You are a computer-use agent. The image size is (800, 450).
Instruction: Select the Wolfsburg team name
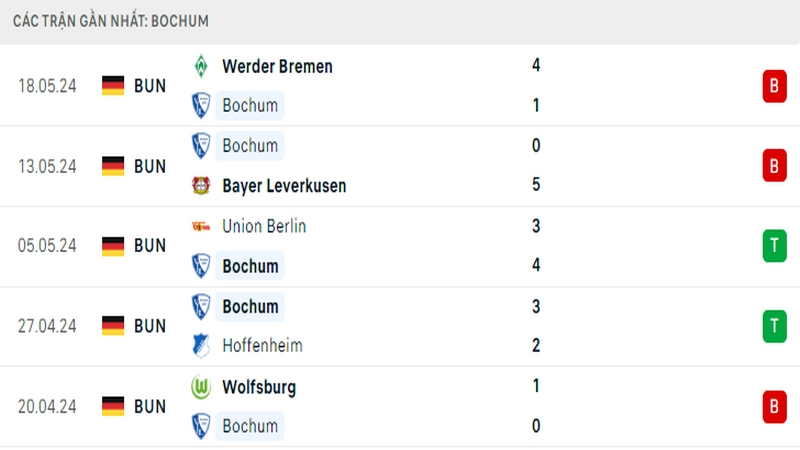259,387
